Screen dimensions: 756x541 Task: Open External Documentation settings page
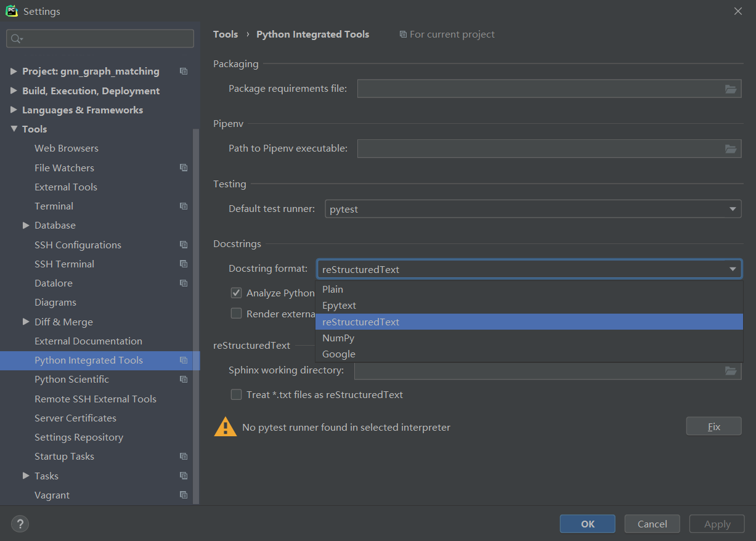coord(88,341)
